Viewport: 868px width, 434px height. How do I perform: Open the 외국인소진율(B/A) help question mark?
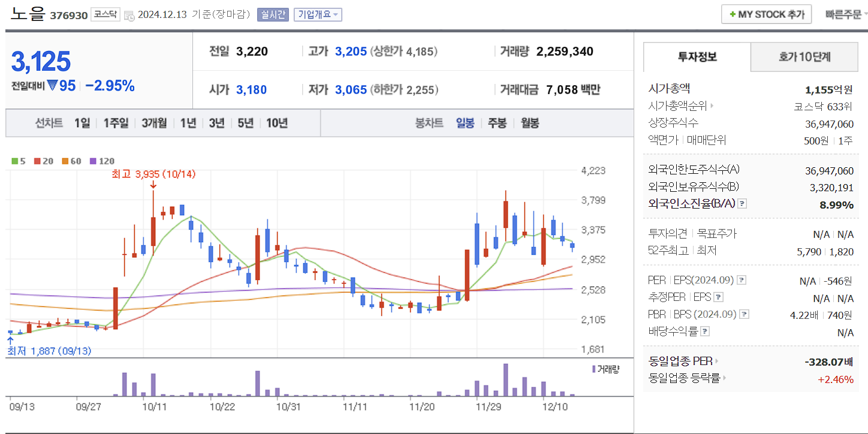point(743,203)
